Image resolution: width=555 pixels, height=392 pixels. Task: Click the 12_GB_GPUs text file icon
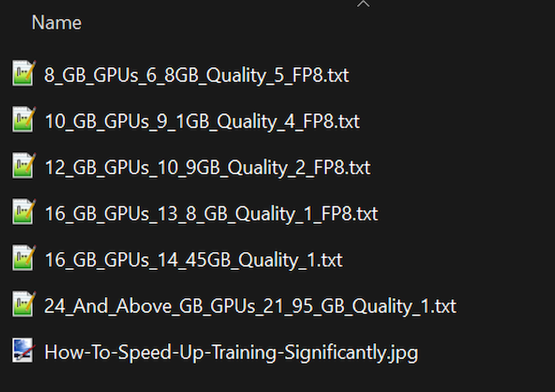24,167
